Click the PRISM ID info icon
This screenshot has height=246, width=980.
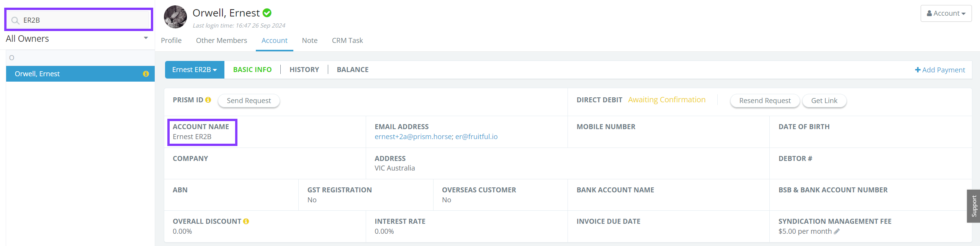208,100
